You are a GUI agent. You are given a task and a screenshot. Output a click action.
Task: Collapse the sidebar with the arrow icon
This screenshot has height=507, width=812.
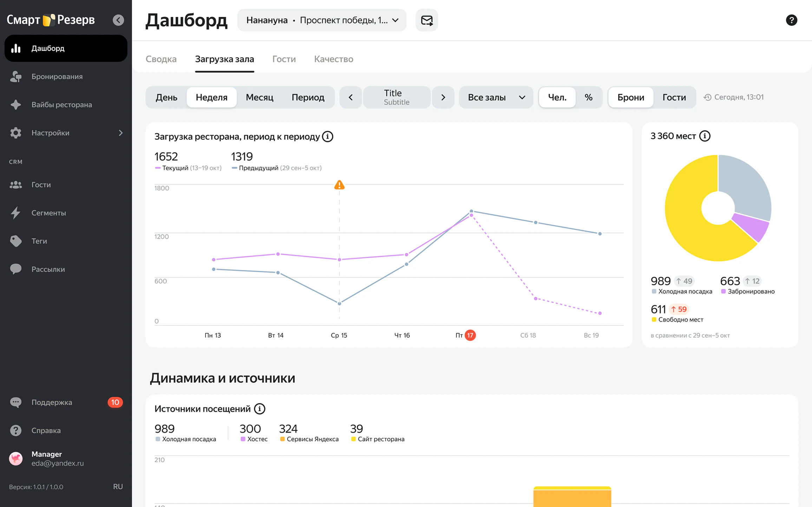pos(118,20)
